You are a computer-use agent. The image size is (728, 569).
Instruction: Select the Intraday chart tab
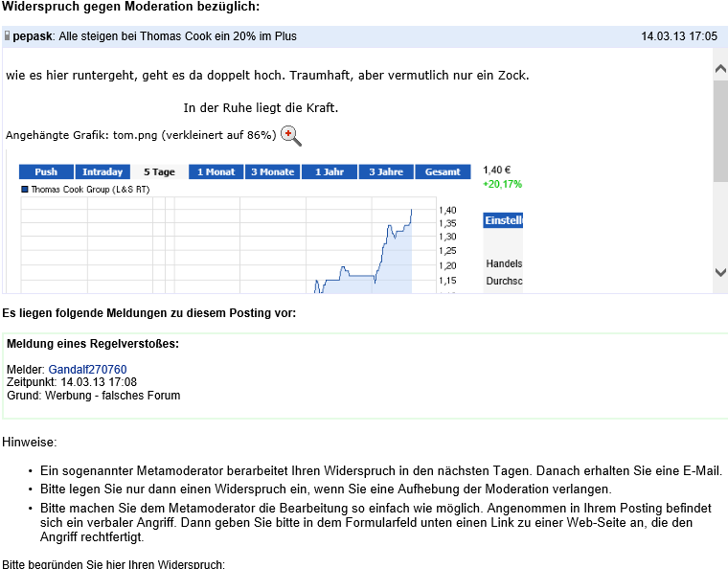[x=102, y=171]
